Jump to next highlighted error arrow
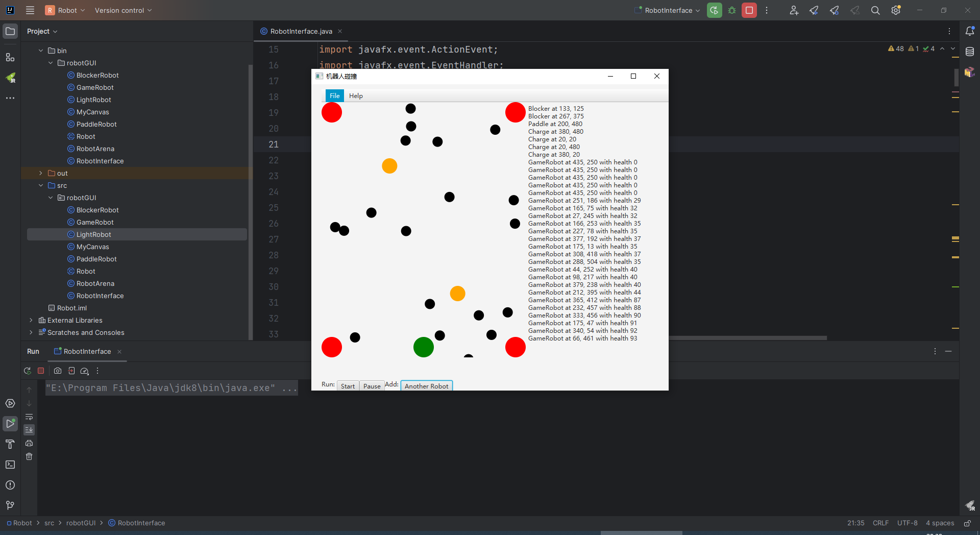980x535 pixels. pyautogui.click(x=953, y=48)
